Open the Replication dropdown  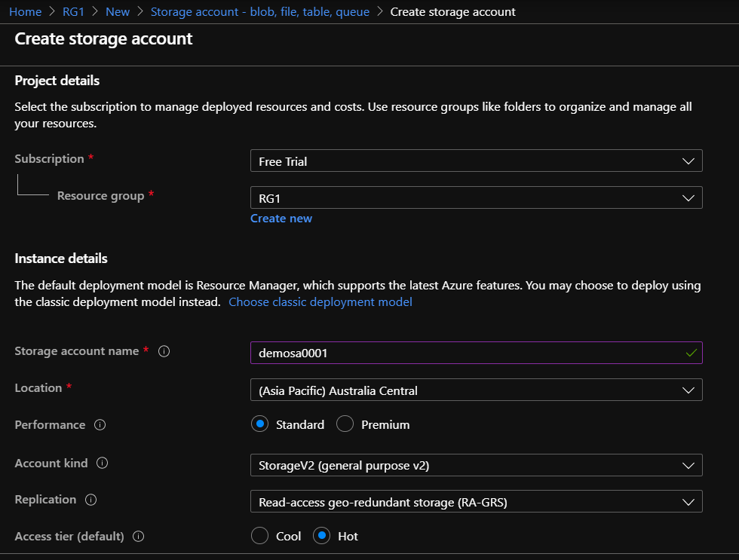(476, 502)
